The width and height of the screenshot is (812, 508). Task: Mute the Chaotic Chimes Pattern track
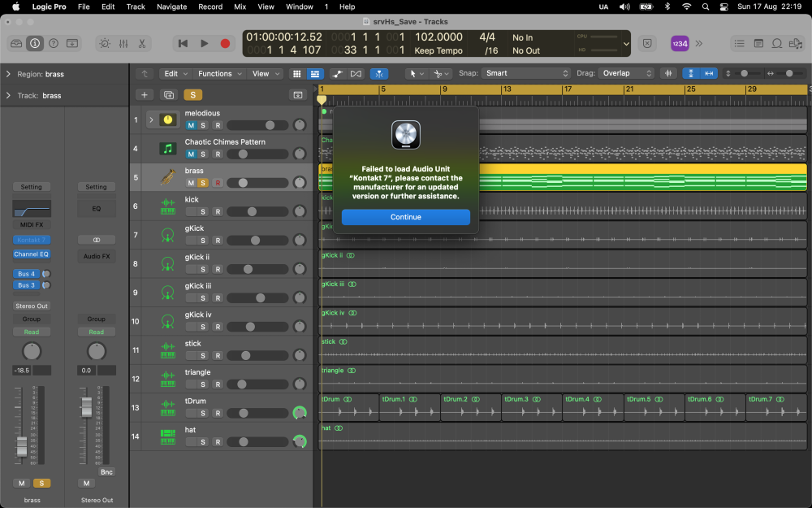(x=191, y=154)
